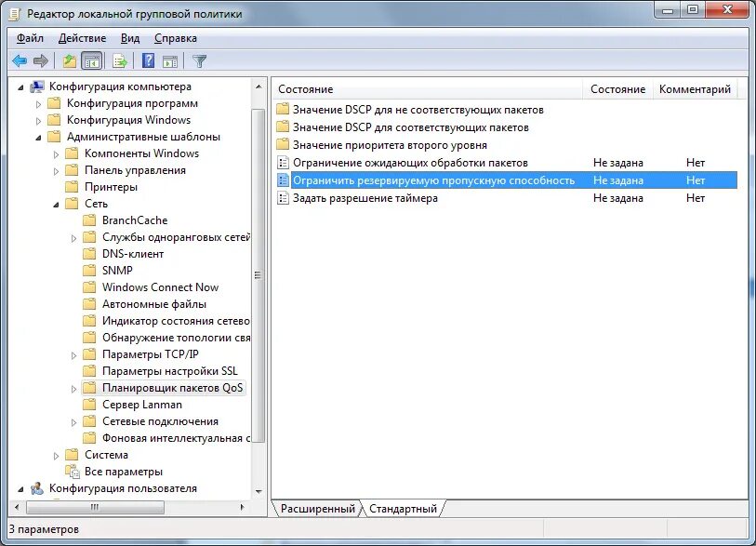Click the Конфигурация пользователя user icon
Image resolution: width=756 pixels, height=546 pixels.
coord(37,488)
